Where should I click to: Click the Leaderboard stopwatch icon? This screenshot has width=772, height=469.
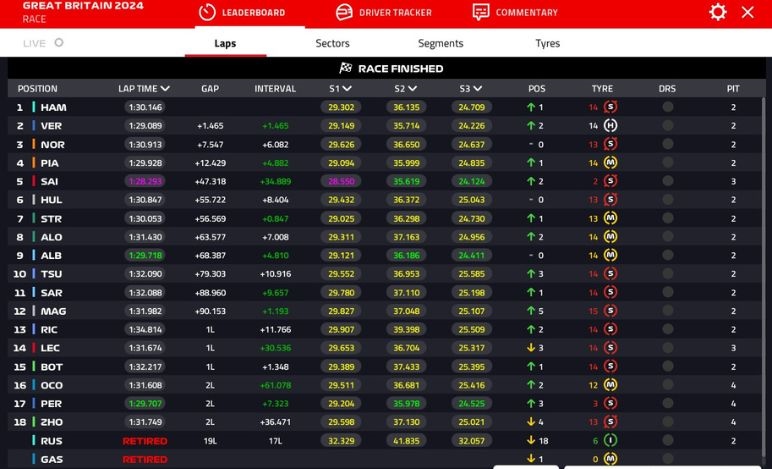207,13
